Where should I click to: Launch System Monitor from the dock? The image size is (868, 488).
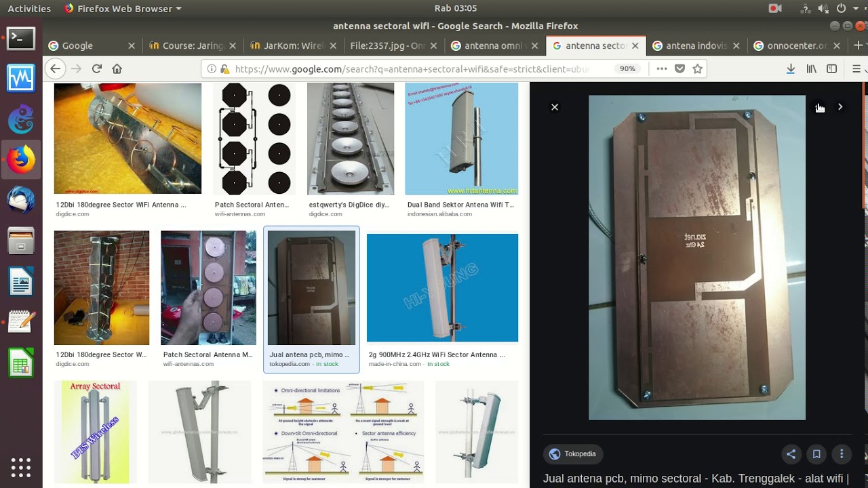21,79
